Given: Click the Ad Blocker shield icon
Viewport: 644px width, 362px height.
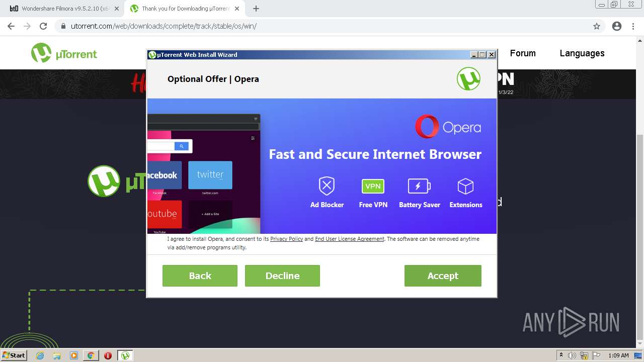Looking at the screenshot, I should (327, 186).
